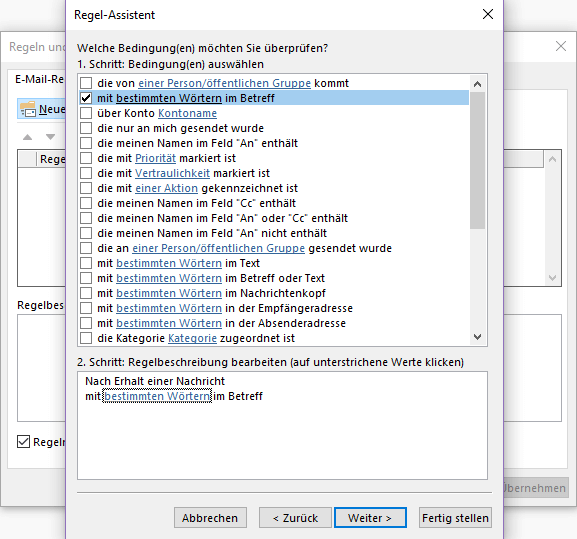
Task: Cancel with the 'Abbrechen' button
Action: click(x=210, y=518)
